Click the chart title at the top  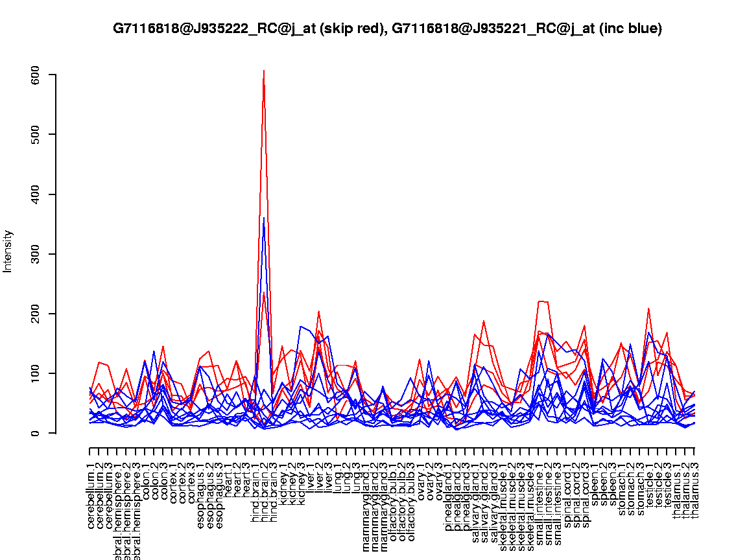click(x=387, y=29)
